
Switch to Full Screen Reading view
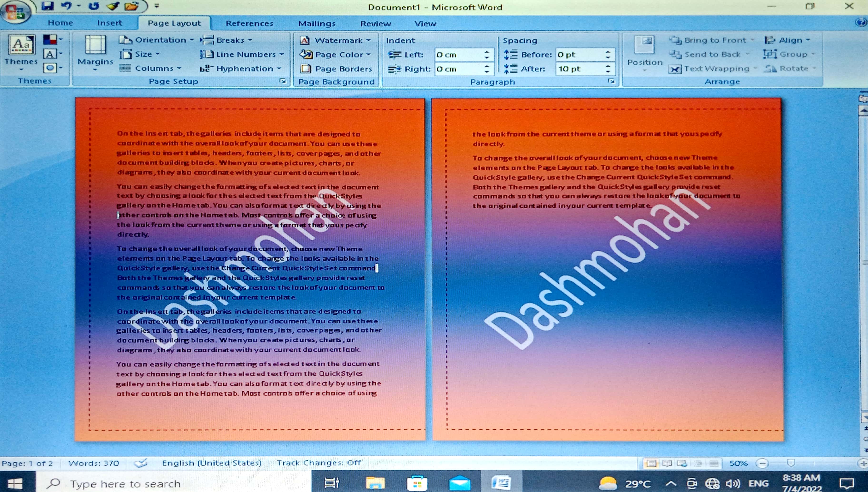pos(667,463)
